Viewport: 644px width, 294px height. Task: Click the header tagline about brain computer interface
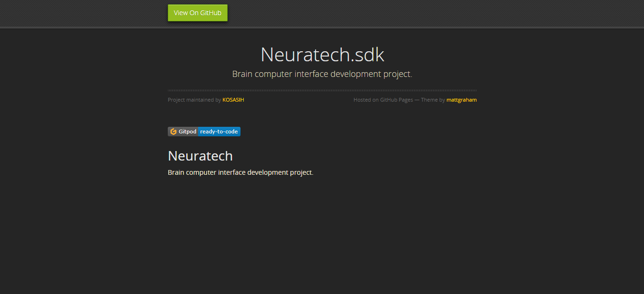pyautogui.click(x=322, y=74)
